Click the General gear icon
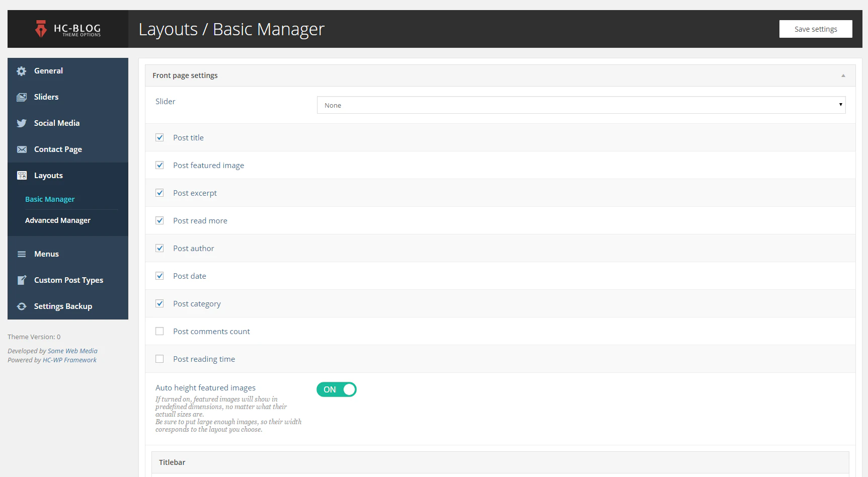The width and height of the screenshot is (868, 477). pos(22,71)
